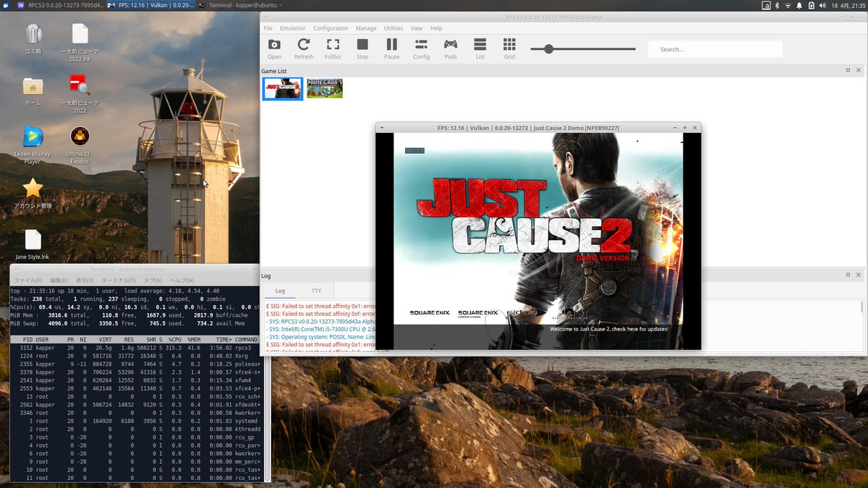Screen dimensions: 868x488
Task: Select the Minecraft game thumbnail
Action: [325, 88]
